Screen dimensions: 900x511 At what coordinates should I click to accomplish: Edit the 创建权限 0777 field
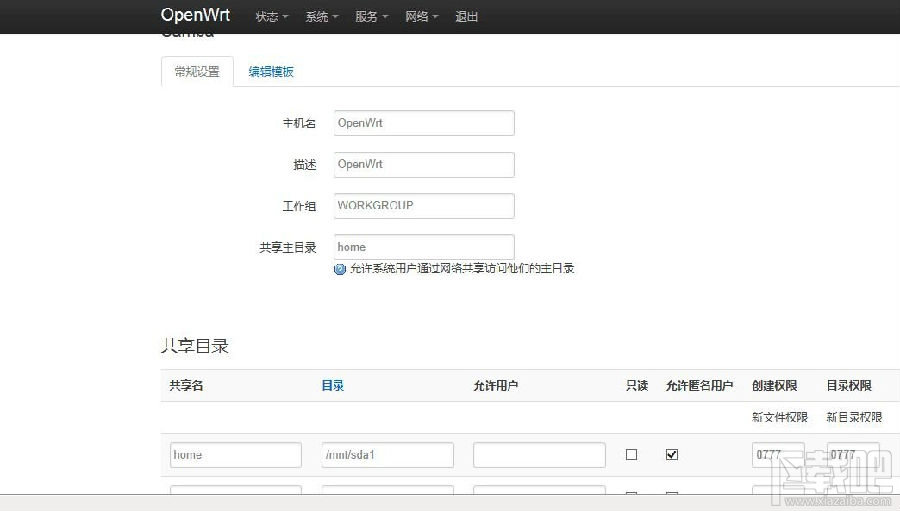click(778, 455)
